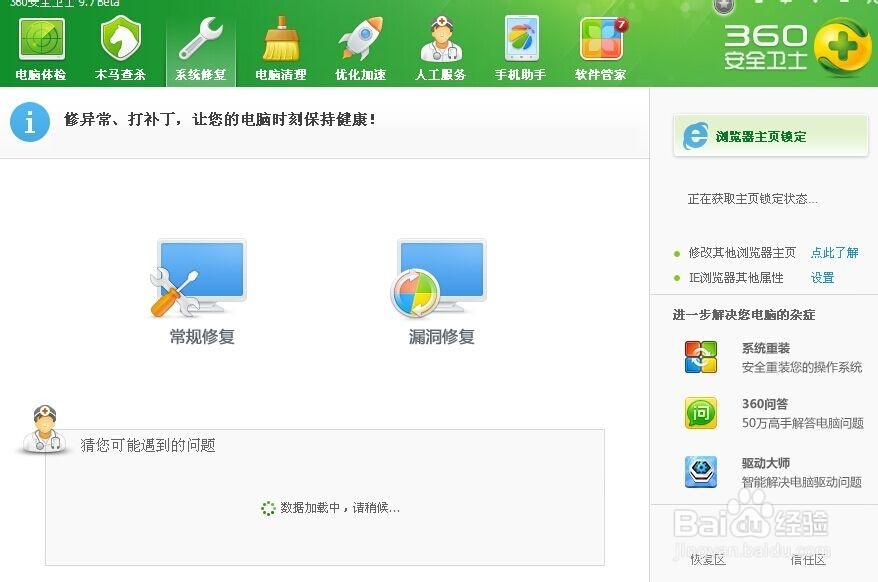This screenshot has height=582, width=878.
Task: Open 信任区 trust zone
Action: (807, 560)
